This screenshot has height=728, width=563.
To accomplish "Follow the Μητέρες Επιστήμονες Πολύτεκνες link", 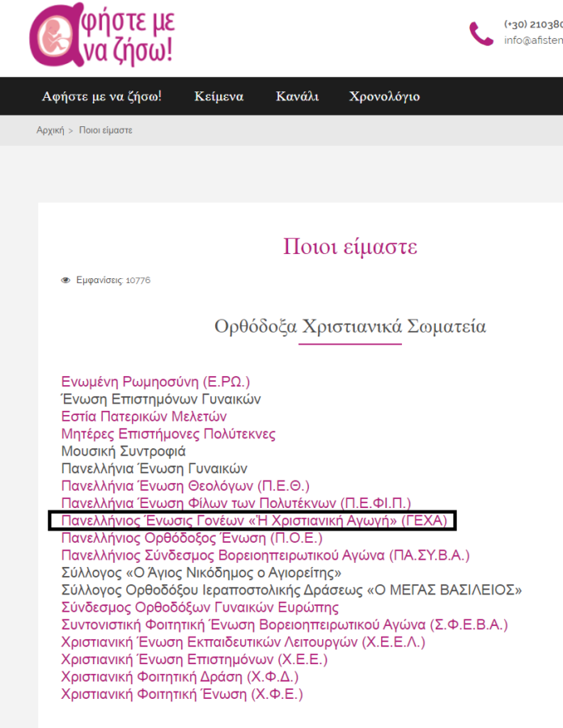I will click(x=168, y=434).
